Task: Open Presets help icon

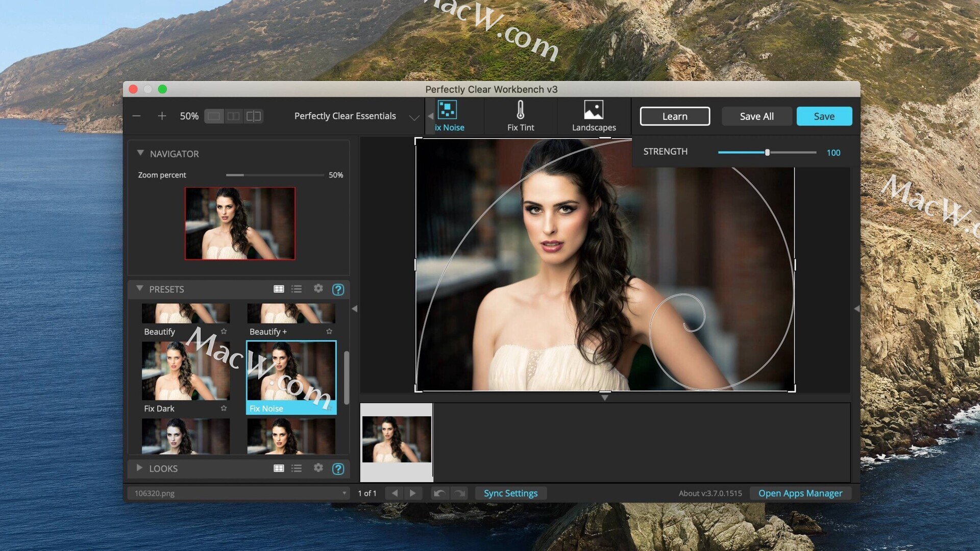Action: pyautogui.click(x=338, y=289)
